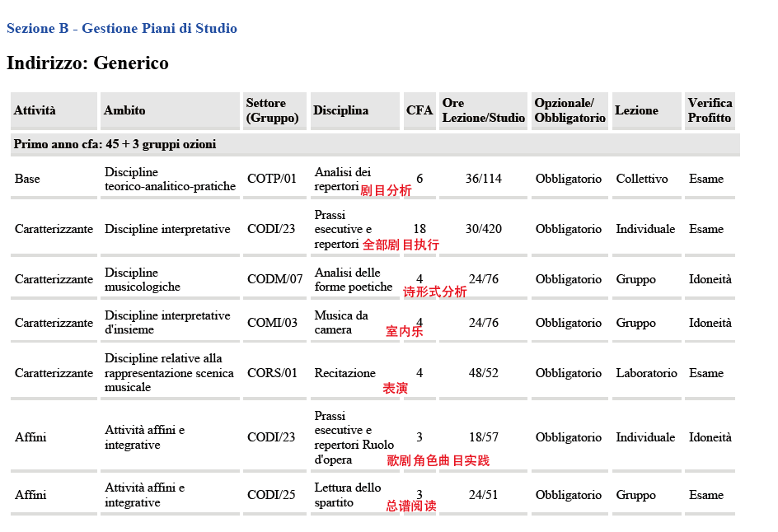Click the red 剧目分析 annotation
The height and width of the screenshot is (532, 778).
click(x=386, y=190)
